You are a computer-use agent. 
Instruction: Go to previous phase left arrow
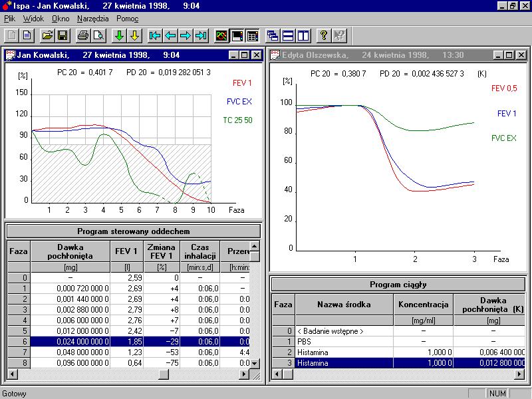tap(170, 36)
